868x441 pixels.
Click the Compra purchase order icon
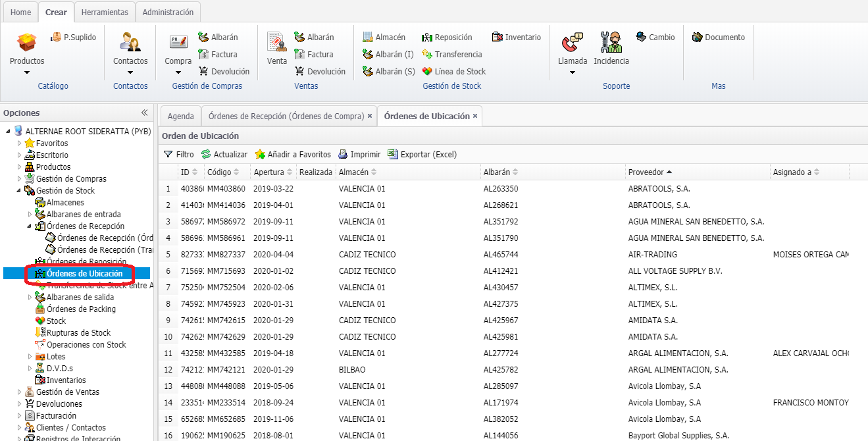click(x=178, y=43)
